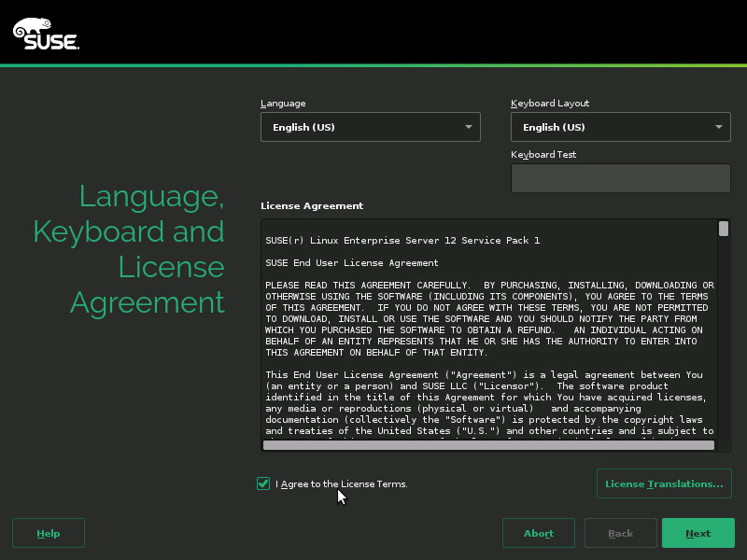Click the Language label above the dropdown
This screenshot has width=747, height=560.
click(x=283, y=104)
